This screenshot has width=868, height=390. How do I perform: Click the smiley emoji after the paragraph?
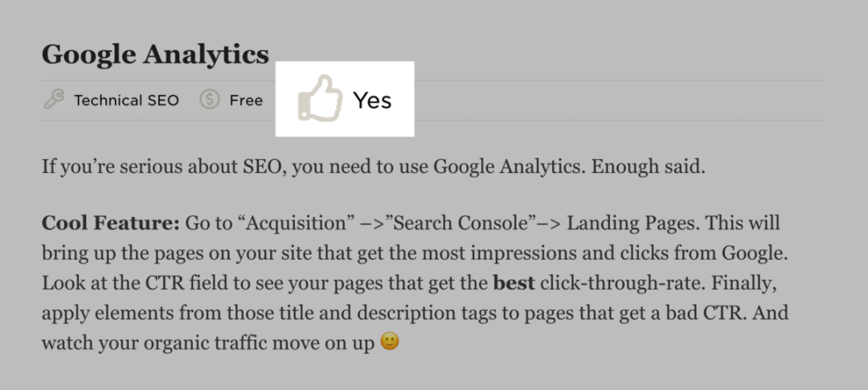coord(390,342)
